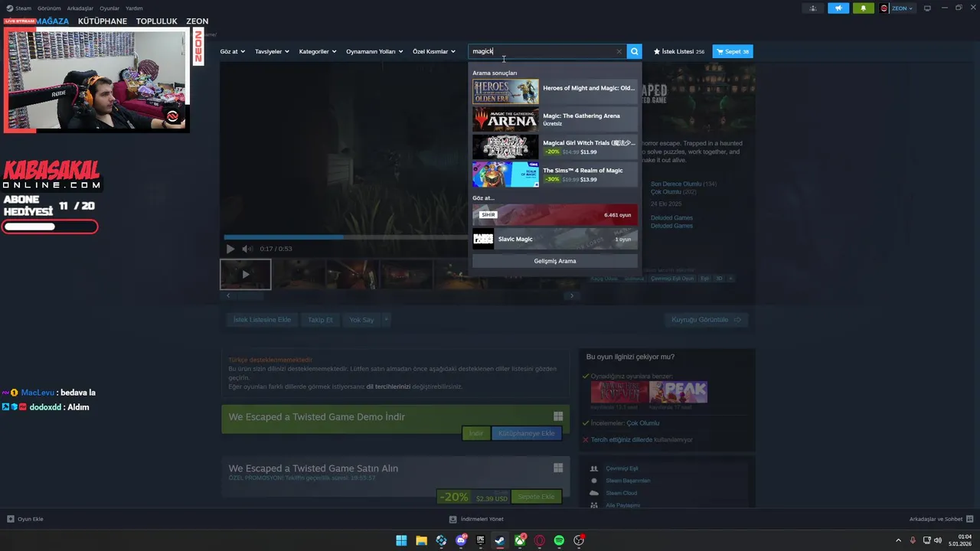This screenshot has height=551, width=980.
Task: Open Spotify from the taskbar
Action: [559, 540]
